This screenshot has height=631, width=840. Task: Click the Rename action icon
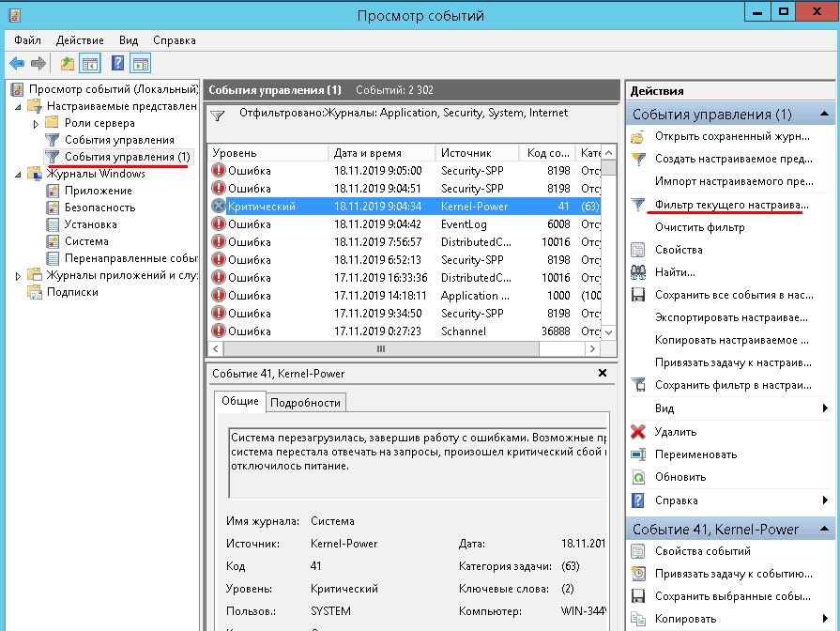[638, 454]
